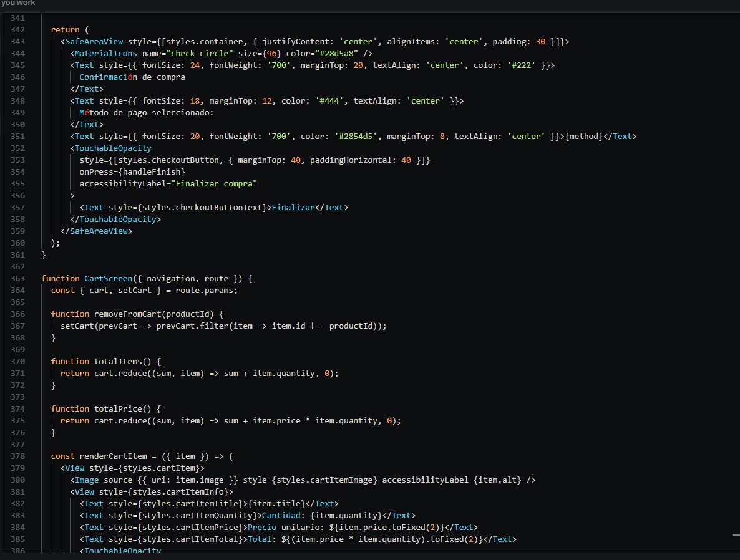Click the "Total:" label on line 385

pyautogui.click(x=262, y=539)
